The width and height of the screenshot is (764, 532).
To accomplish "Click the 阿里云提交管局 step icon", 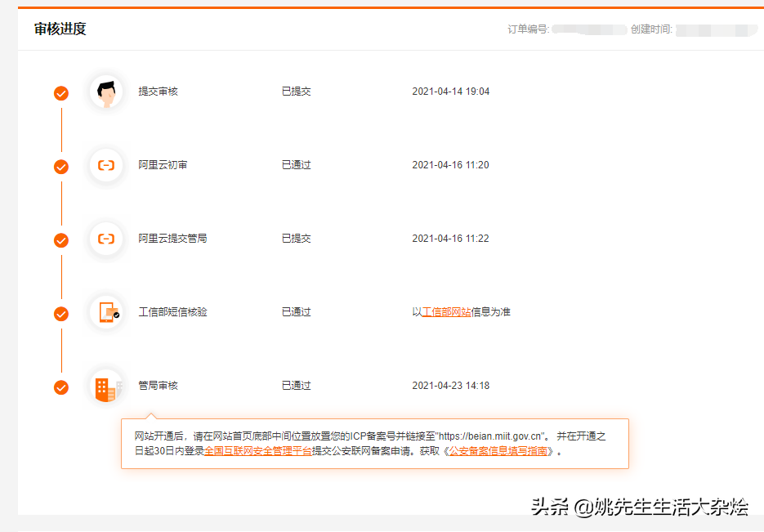I will [x=106, y=239].
